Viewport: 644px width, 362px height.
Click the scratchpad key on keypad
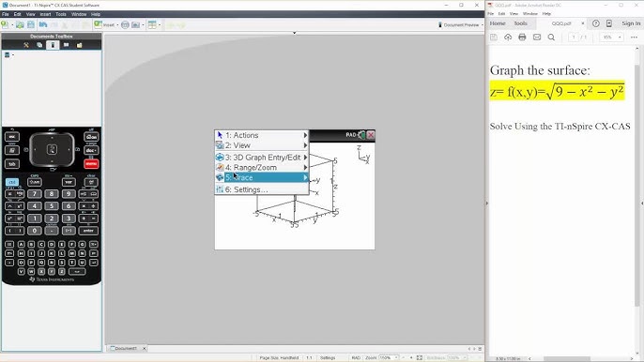[x=12, y=150]
